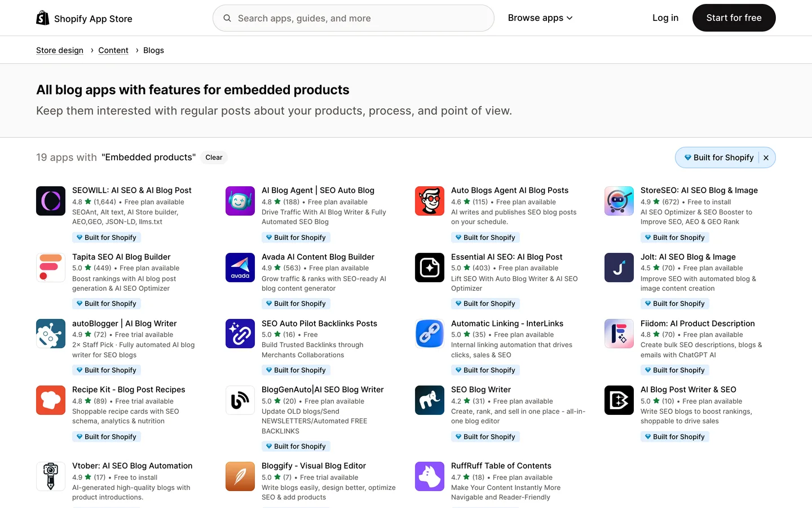Toggle the Built for Shopify filter chip
812x508 pixels.
tap(718, 157)
